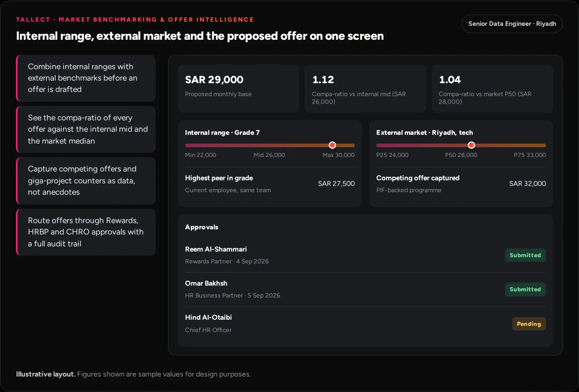Click the Pending badge for Hind Al-Otaibi
The height and width of the screenshot is (392, 579).
coord(529,324)
